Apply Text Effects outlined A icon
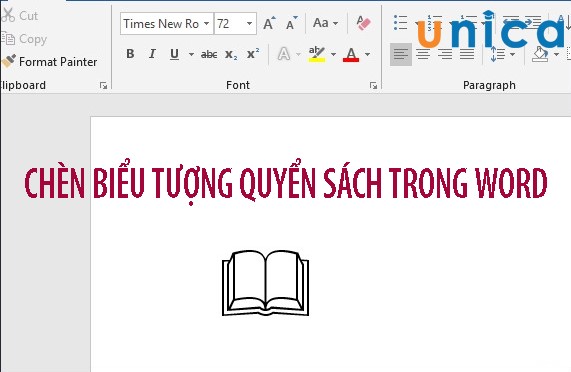Viewport: 571px width, 372px height. pos(284,54)
